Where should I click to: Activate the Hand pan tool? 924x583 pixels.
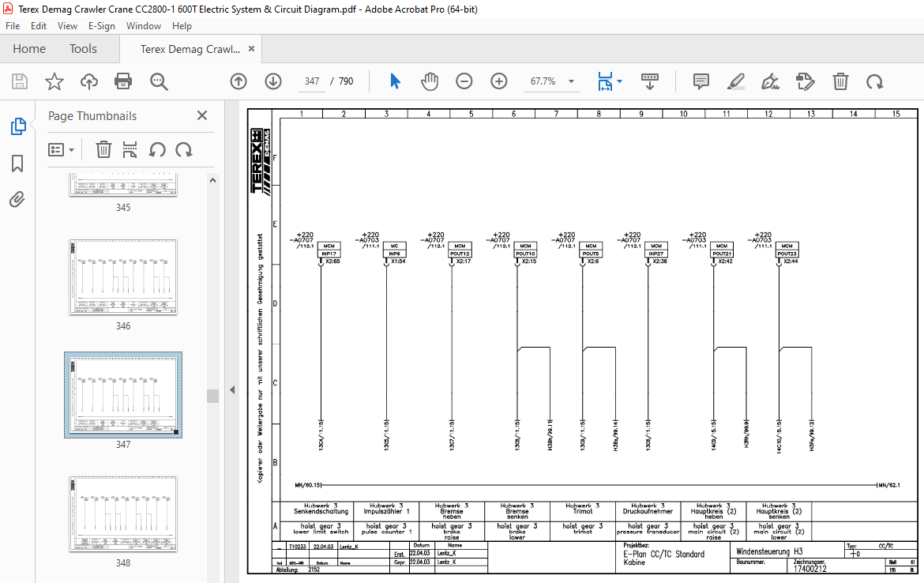pos(430,81)
